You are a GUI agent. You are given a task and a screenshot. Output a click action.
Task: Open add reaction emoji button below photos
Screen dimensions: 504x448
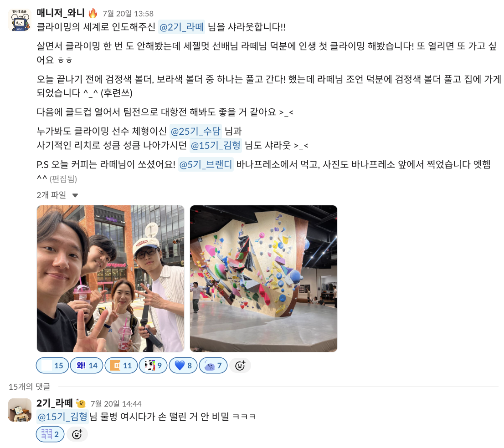coord(240,366)
